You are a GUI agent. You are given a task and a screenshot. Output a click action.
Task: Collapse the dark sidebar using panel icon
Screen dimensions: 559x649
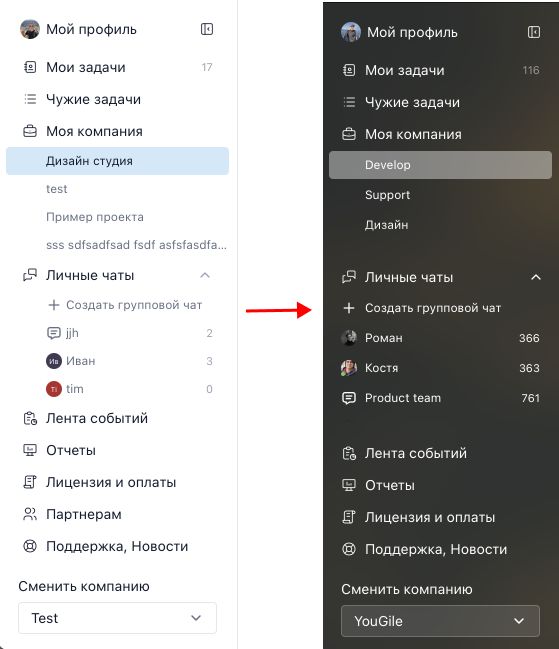coord(534,32)
